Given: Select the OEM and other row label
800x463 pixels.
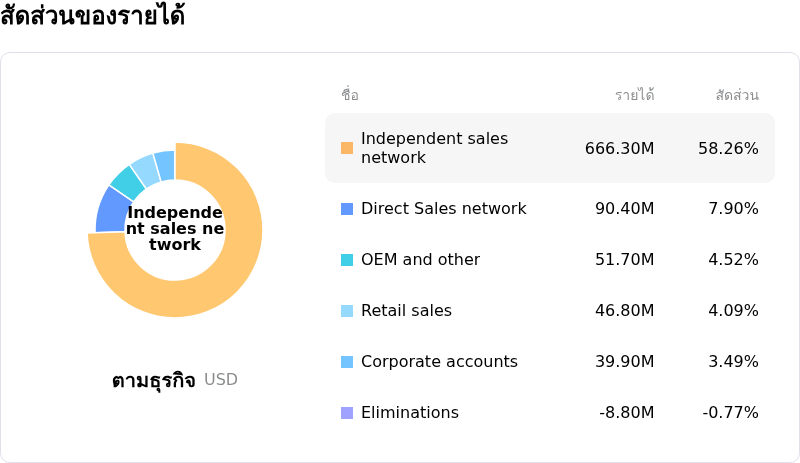Looking at the screenshot, I should (x=420, y=260).
